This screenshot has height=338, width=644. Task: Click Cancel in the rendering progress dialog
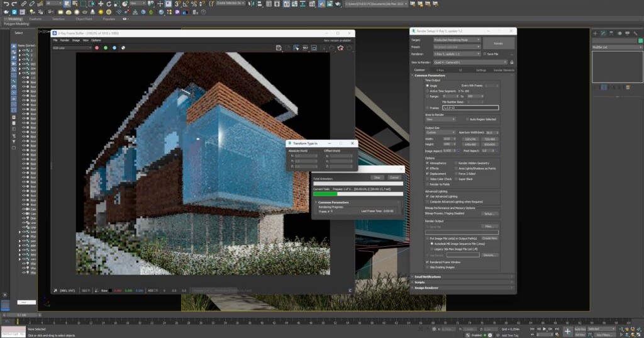click(394, 177)
